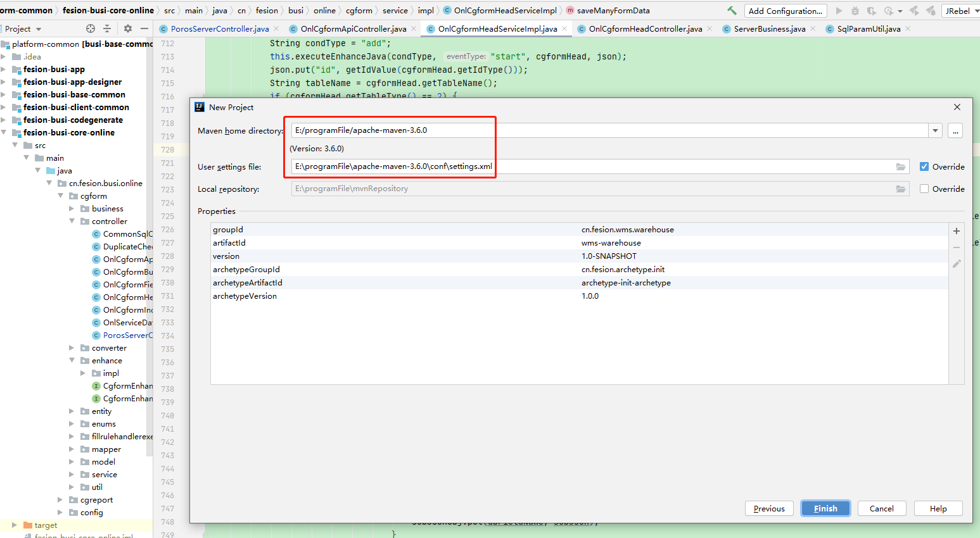Click the Debug bug icon in toolbar
The height and width of the screenshot is (538, 980).
pyautogui.click(x=855, y=11)
